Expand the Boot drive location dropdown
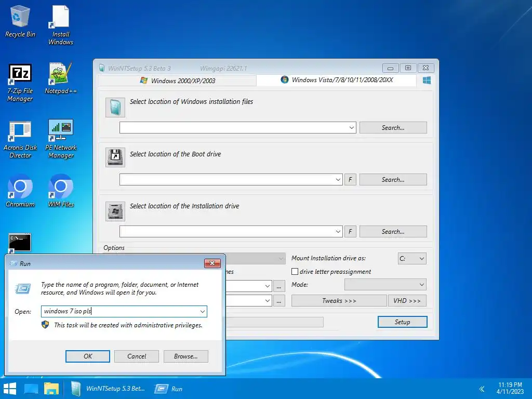The image size is (532, 399). pos(338,179)
